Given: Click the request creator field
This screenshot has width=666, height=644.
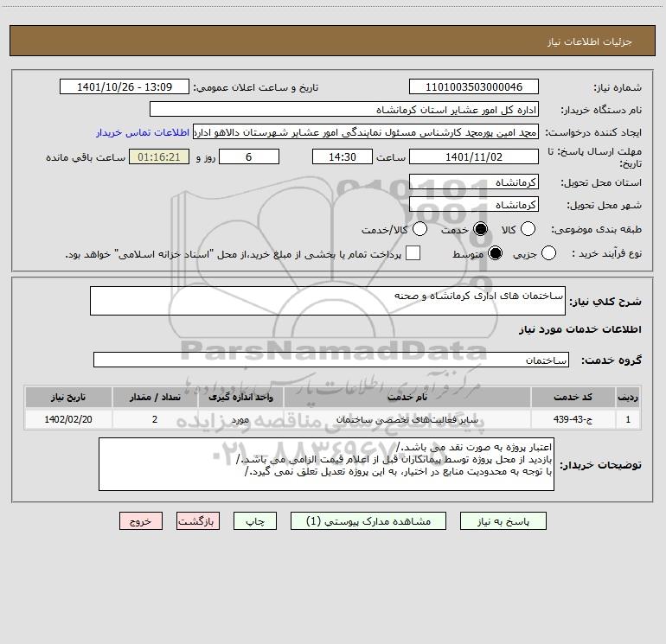Looking at the screenshot, I should [x=366, y=132].
